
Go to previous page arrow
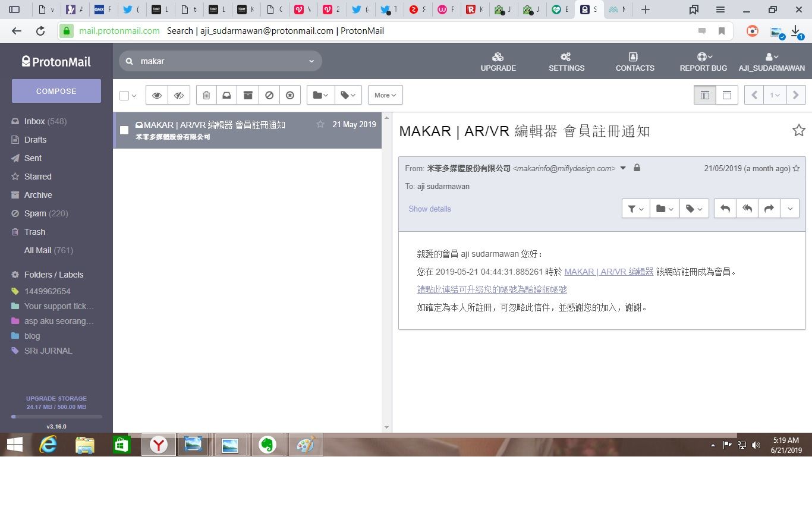pos(754,95)
